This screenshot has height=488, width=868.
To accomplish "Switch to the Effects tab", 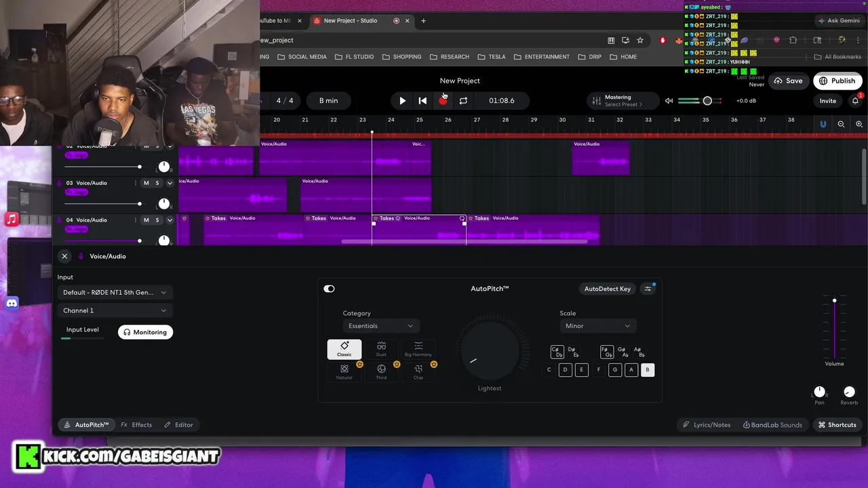I will [136, 425].
